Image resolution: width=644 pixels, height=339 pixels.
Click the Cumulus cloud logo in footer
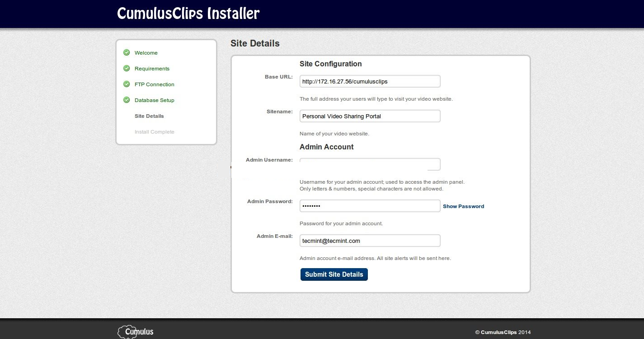(136, 332)
